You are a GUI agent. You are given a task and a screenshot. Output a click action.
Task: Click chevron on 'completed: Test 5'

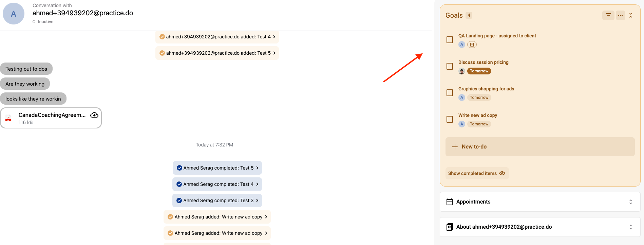coord(257,168)
